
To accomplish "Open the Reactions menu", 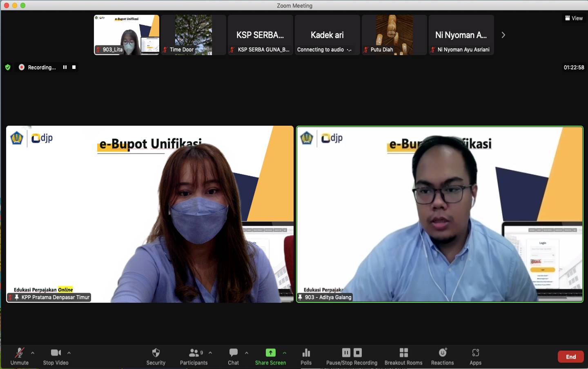I will pyautogui.click(x=442, y=356).
